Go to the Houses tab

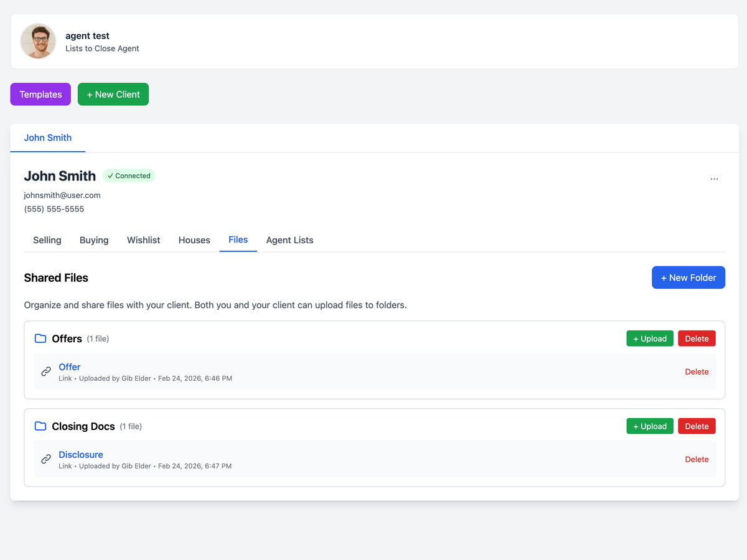pos(194,240)
